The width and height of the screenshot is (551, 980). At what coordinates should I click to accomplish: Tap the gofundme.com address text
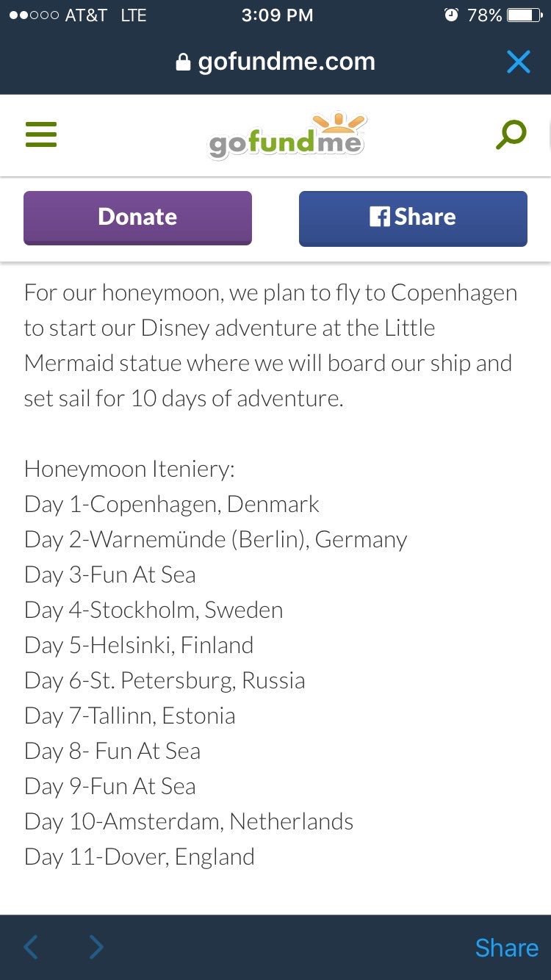(287, 62)
